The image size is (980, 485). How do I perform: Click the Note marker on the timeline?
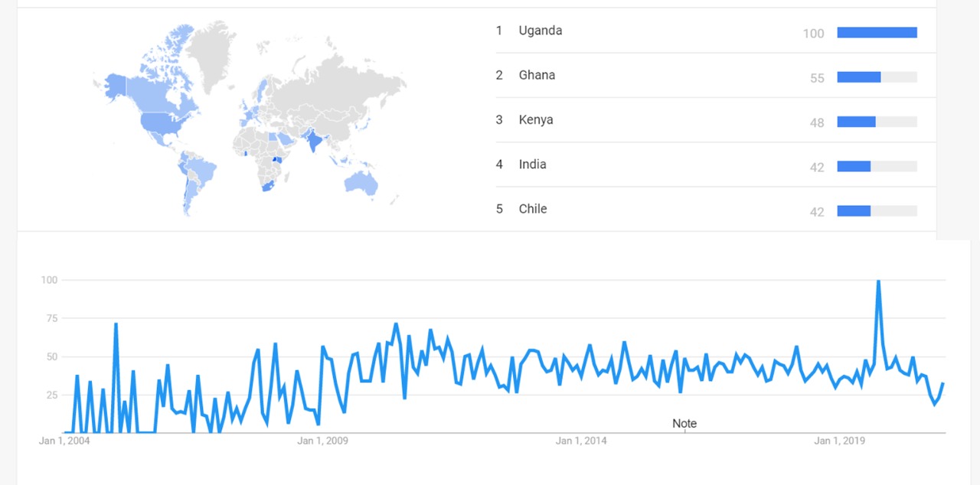tap(684, 424)
